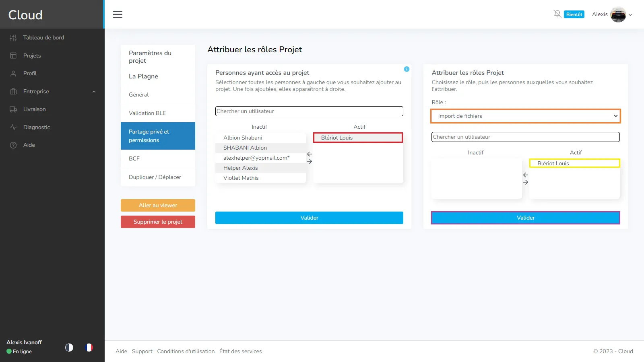Toggle dark/light contrast mode
This screenshot has height=362, width=644.
coord(69,347)
